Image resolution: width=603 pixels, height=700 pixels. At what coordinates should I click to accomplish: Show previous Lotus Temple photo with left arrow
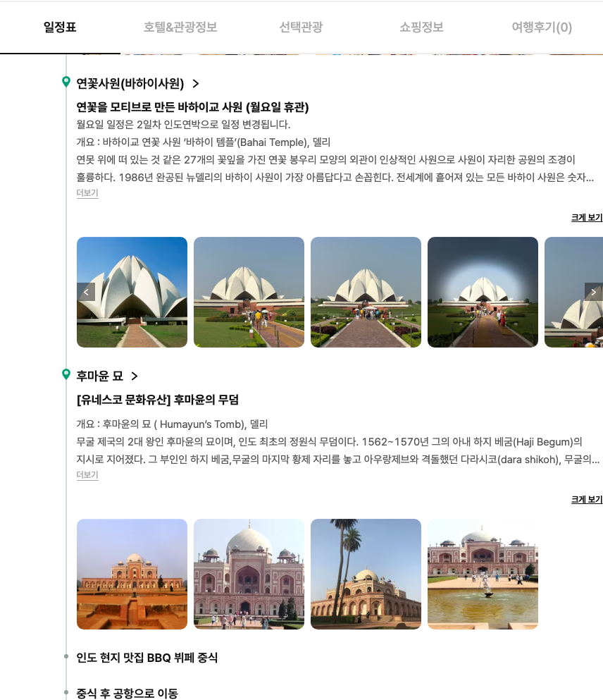pos(86,292)
